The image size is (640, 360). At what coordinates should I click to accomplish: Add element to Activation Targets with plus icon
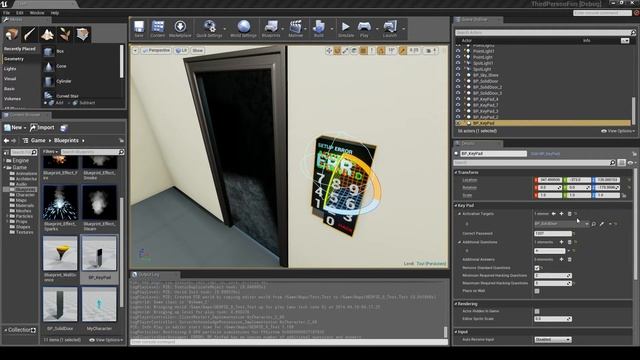[561, 214]
